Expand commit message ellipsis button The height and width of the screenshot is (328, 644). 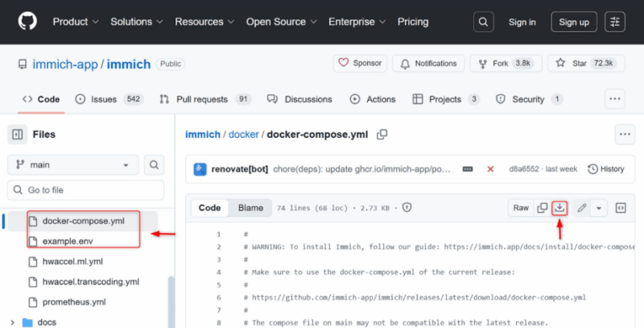click(x=468, y=169)
